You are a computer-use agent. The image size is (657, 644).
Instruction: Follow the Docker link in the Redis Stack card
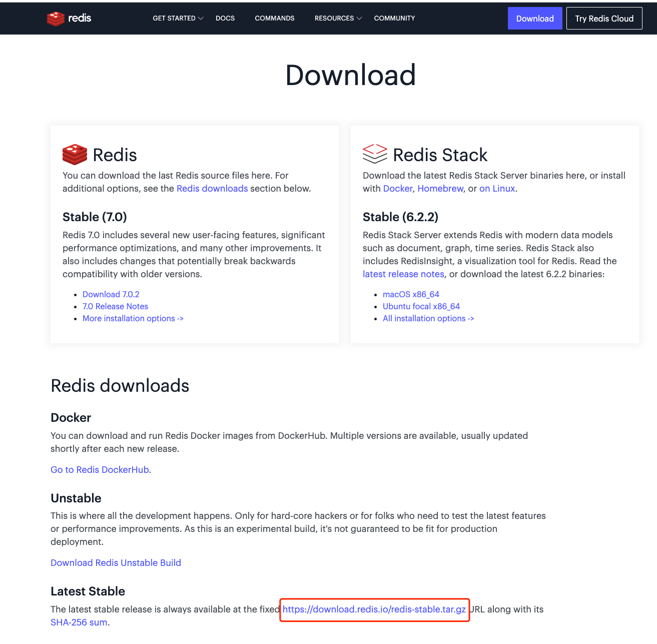(x=398, y=189)
